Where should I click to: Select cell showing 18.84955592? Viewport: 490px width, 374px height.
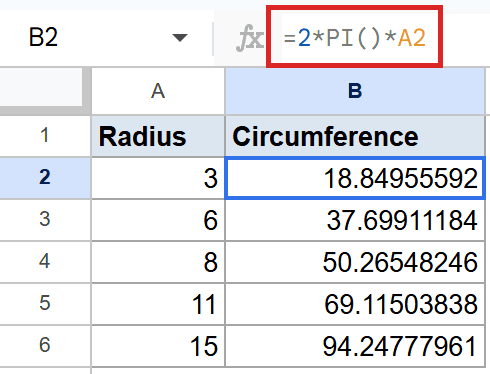click(x=355, y=178)
